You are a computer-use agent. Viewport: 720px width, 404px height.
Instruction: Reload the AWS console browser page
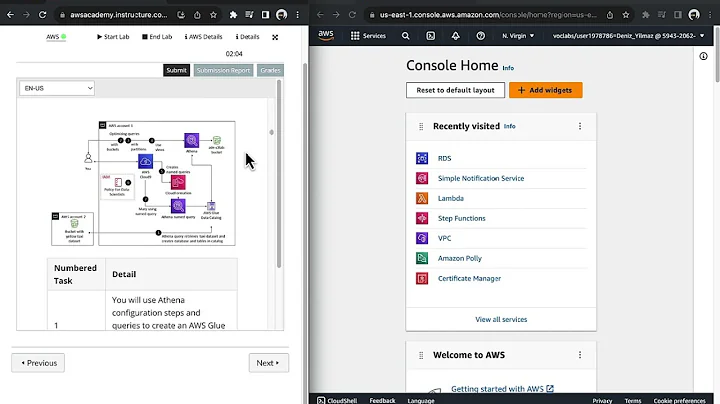point(352,15)
